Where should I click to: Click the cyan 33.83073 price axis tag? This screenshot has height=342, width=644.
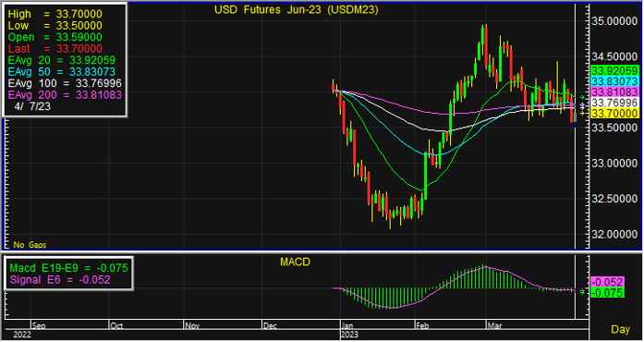(x=614, y=81)
